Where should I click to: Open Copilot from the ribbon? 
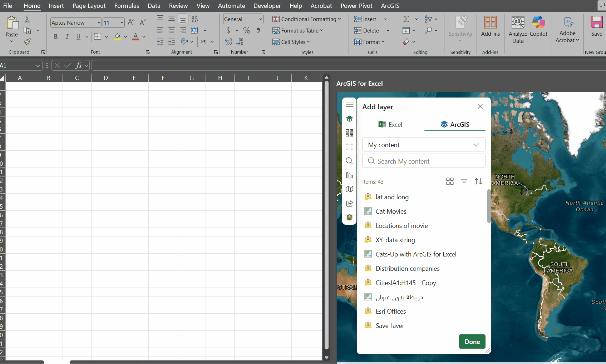538,26
